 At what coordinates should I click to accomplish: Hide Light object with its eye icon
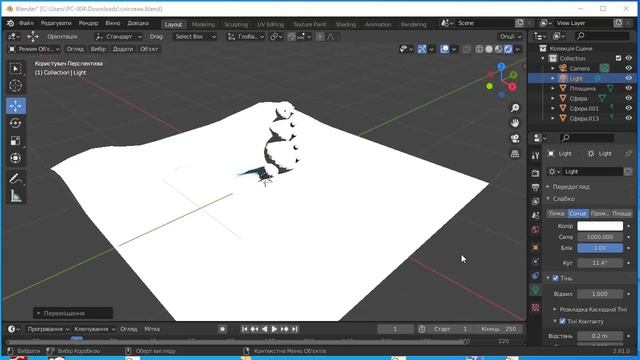click(629, 78)
